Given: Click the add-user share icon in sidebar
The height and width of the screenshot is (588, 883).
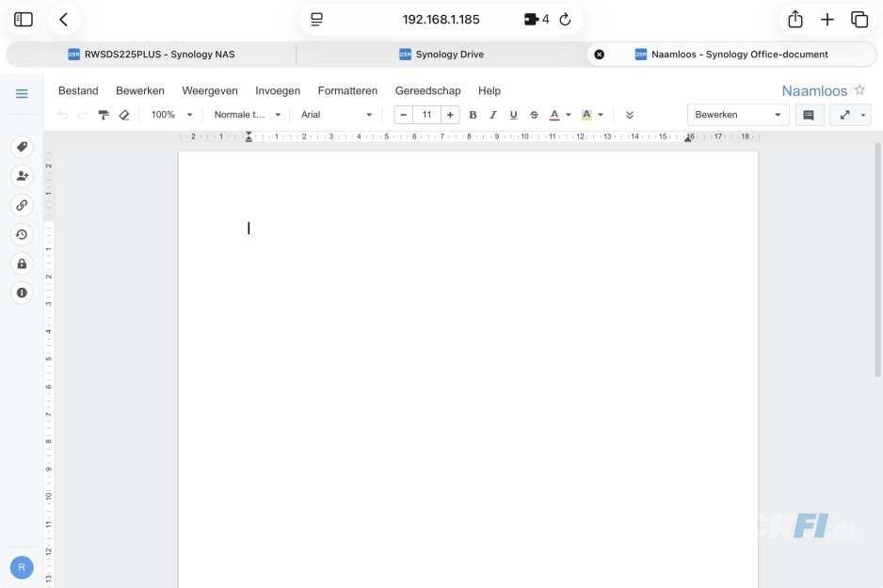Looking at the screenshot, I should click(x=22, y=176).
